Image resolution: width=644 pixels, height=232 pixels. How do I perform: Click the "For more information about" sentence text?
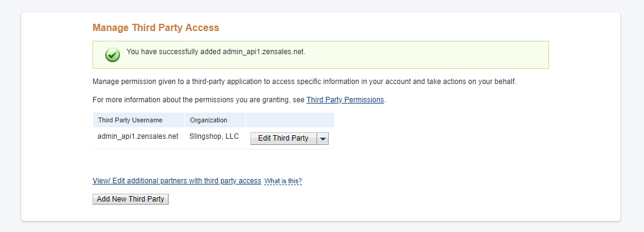(199, 99)
